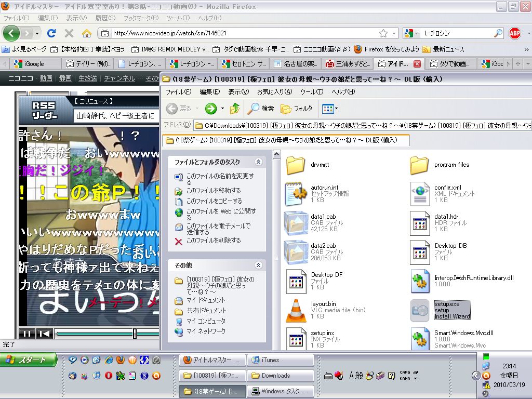
Task: Open the program files folder
Action: (x=440, y=165)
